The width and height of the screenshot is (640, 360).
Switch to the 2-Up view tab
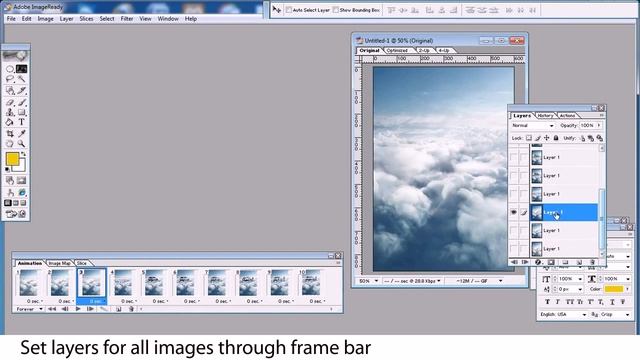click(x=424, y=50)
